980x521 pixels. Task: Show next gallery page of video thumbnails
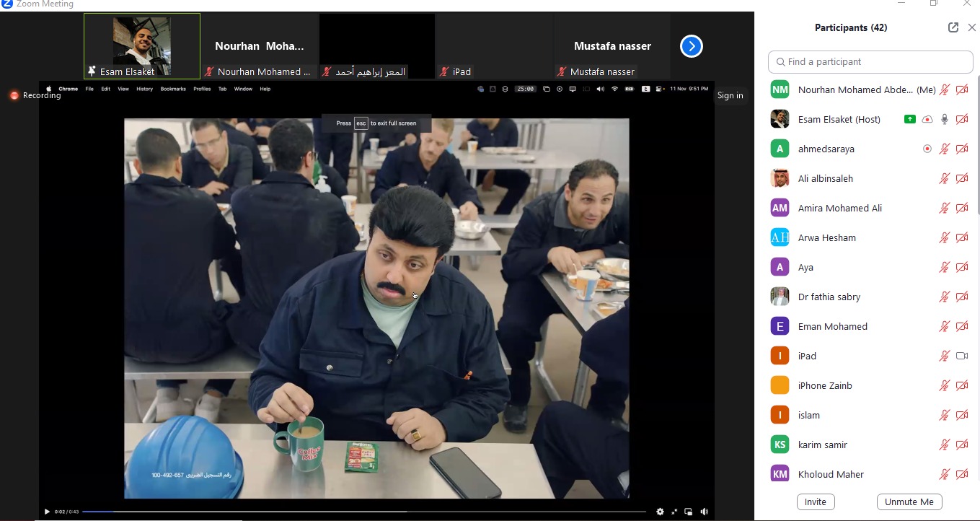tap(691, 46)
